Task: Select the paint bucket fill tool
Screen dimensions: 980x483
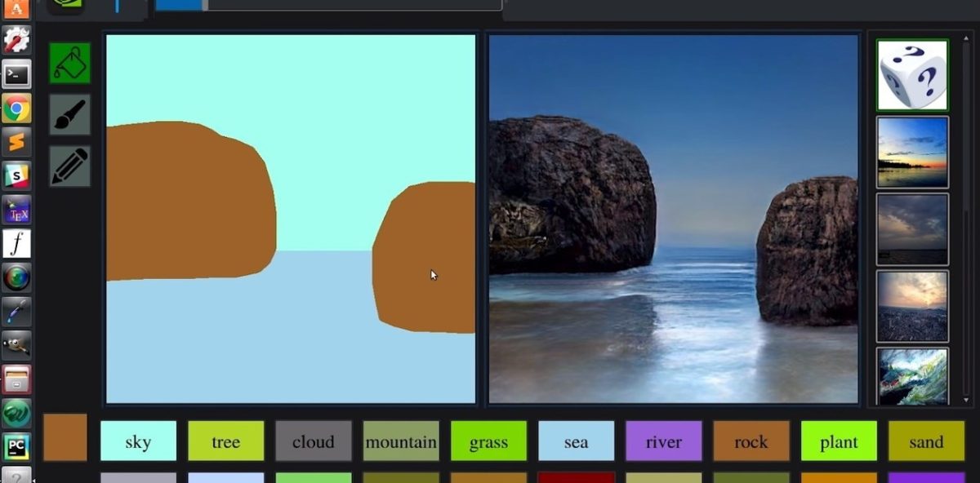Action: tap(69, 63)
